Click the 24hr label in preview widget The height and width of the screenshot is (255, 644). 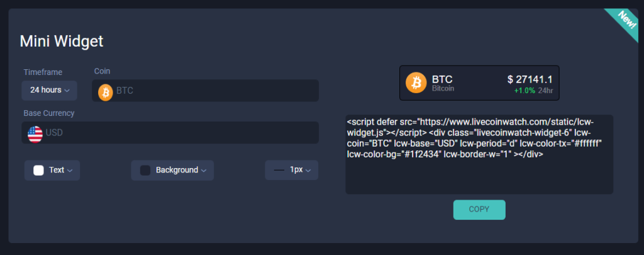(x=545, y=91)
